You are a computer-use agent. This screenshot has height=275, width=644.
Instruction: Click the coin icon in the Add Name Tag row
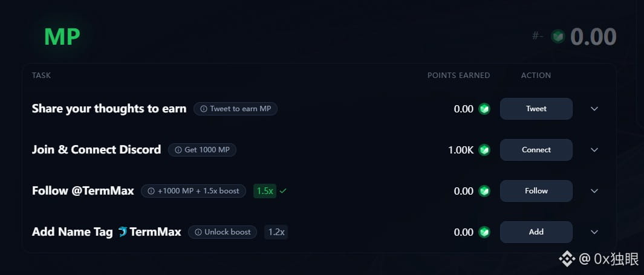point(484,232)
